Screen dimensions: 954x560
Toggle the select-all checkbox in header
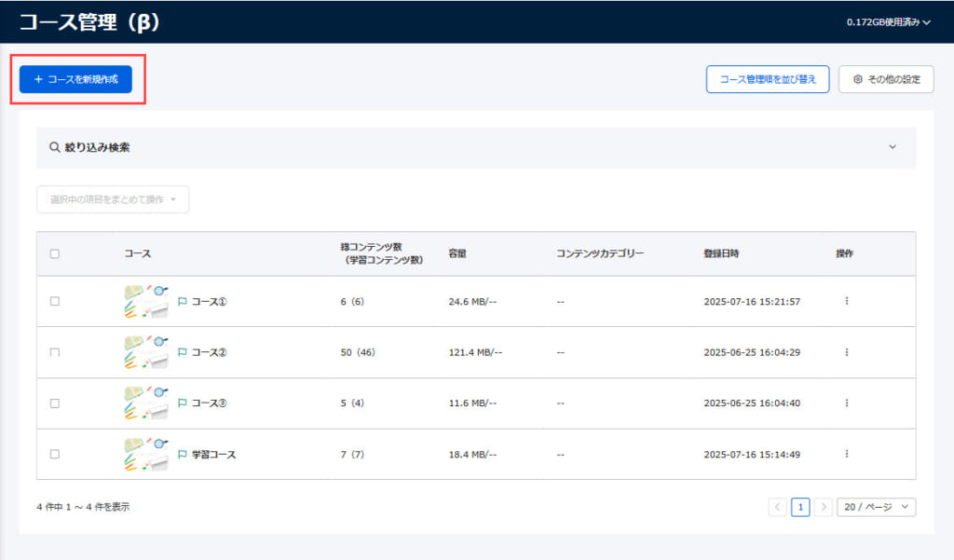[x=55, y=253]
